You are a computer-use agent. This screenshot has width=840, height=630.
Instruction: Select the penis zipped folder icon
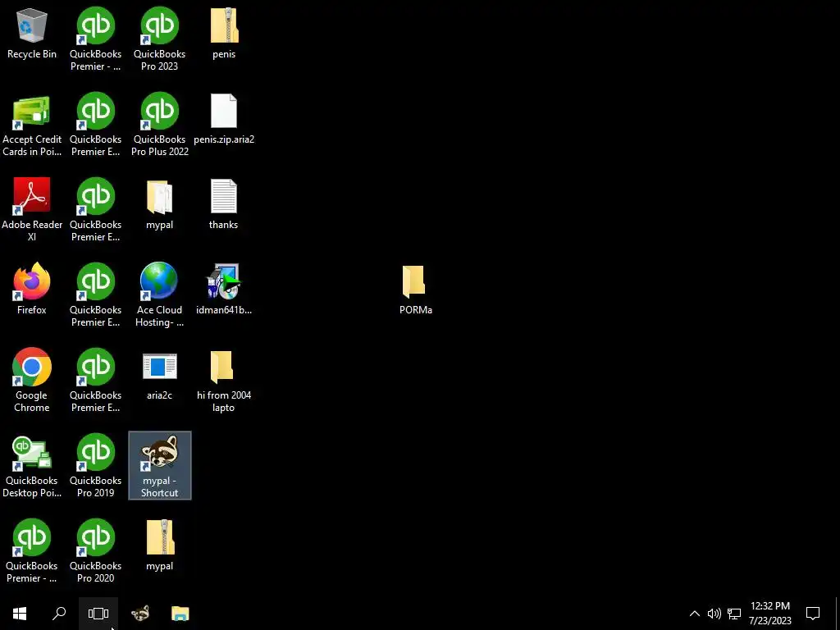click(x=223, y=33)
